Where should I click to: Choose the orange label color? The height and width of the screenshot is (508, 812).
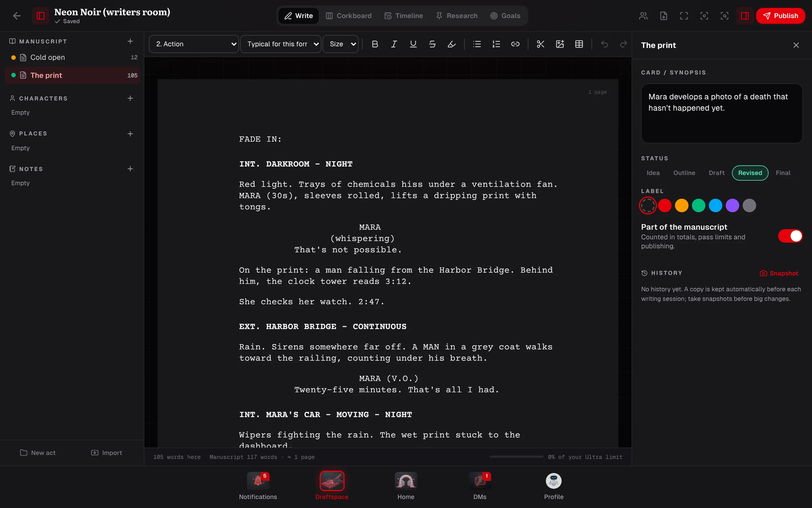682,206
